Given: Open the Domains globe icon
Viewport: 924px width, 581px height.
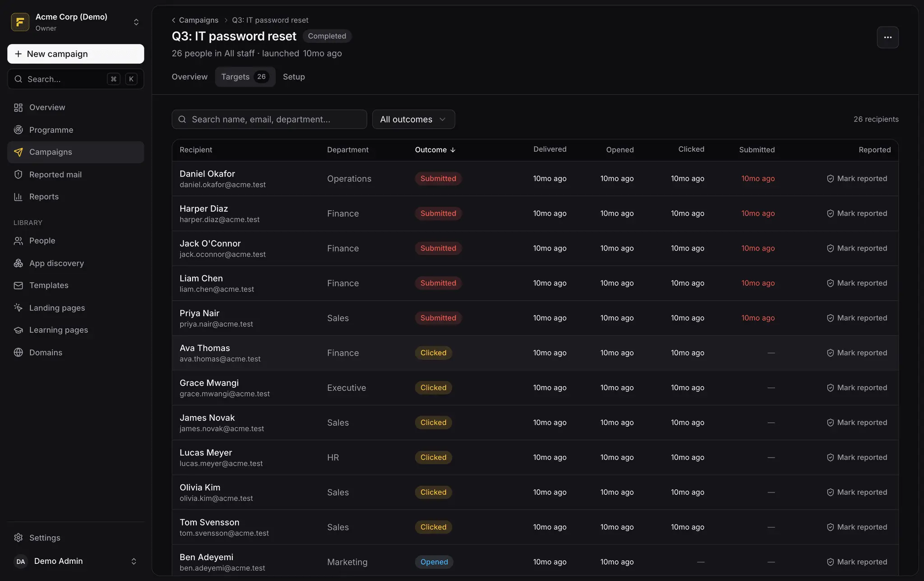Looking at the screenshot, I should (x=18, y=353).
